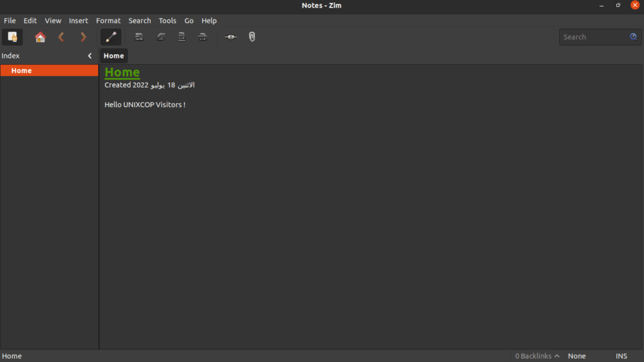
Task: Click the None style status label
Action: click(577, 356)
